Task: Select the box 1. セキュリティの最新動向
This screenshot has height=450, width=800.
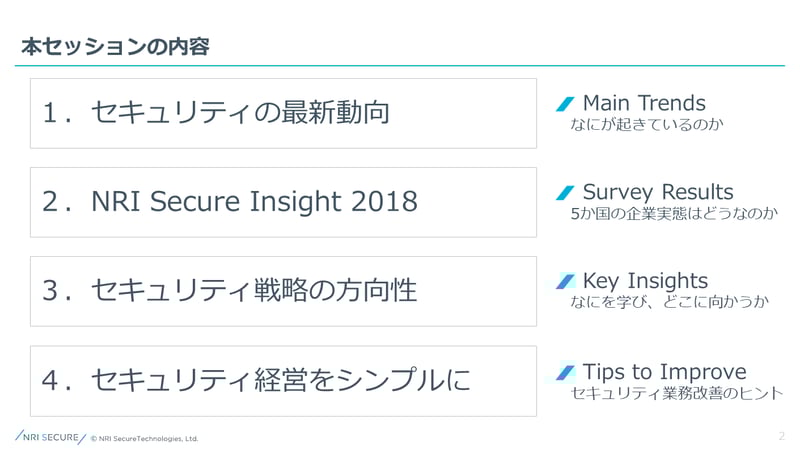Action: click(283, 113)
